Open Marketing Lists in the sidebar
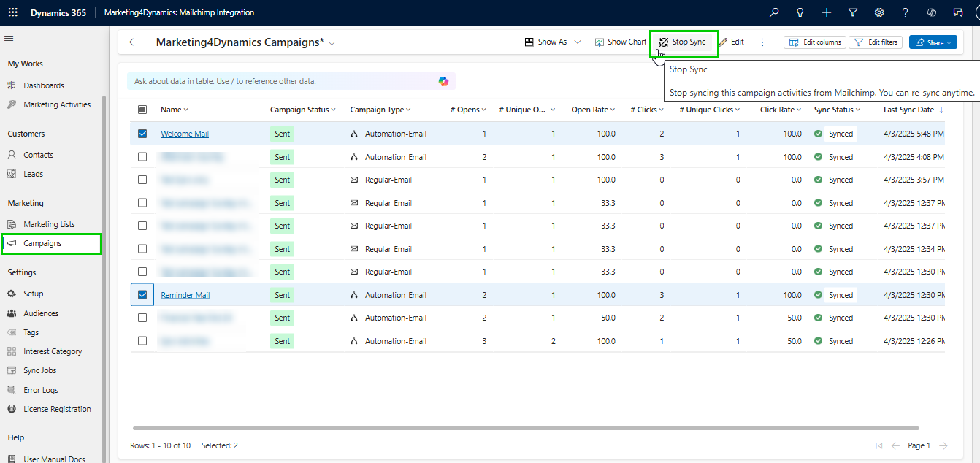The image size is (980, 463). coord(49,224)
